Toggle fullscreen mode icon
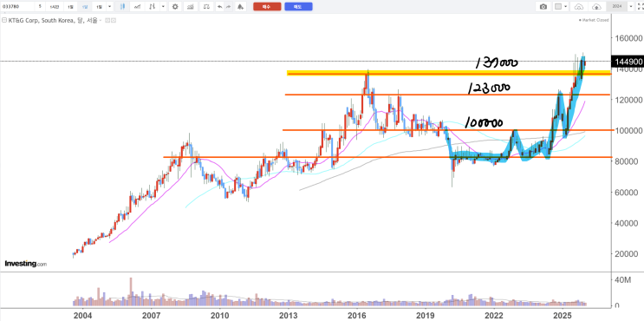 [x=640, y=7]
